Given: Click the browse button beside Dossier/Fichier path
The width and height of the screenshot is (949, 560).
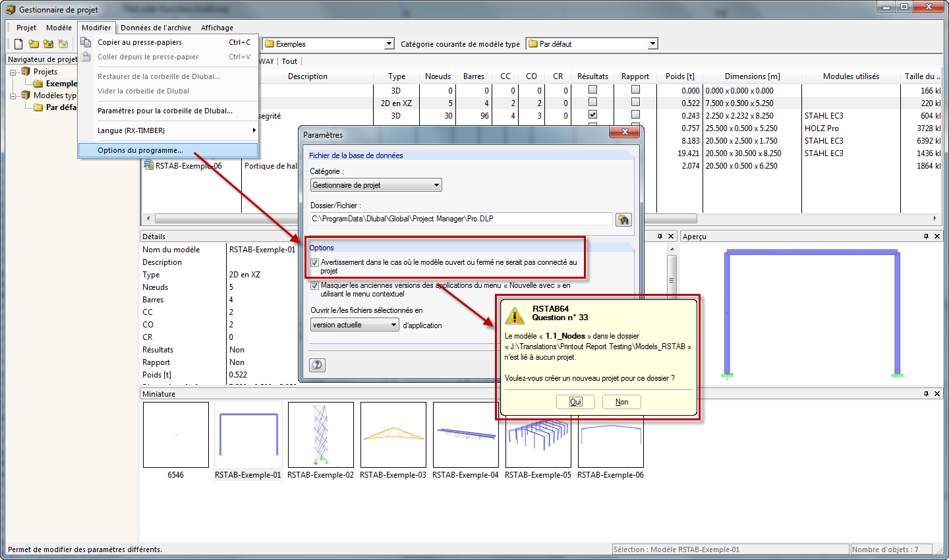Looking at the screenshot, I should tap(623, 219).
